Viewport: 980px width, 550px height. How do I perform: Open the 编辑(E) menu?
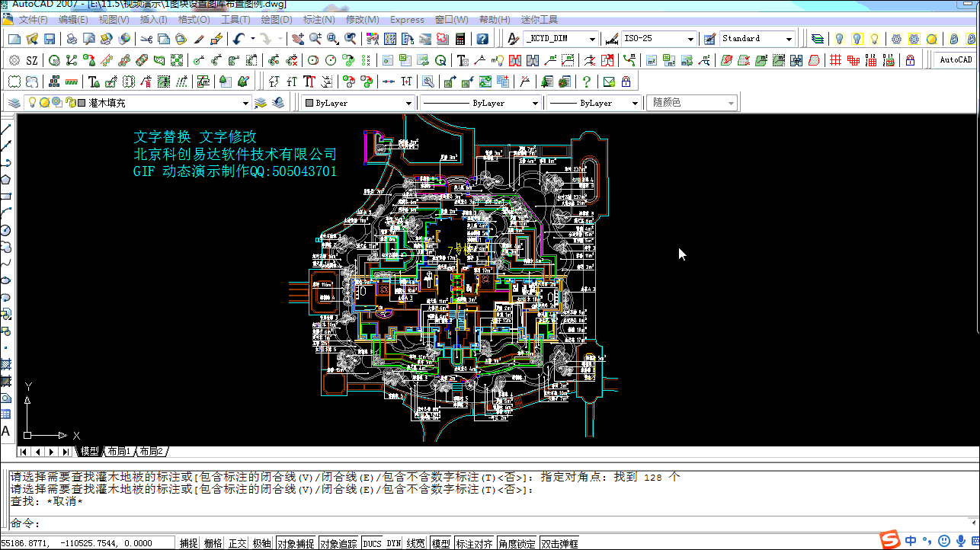coord(73,20)
